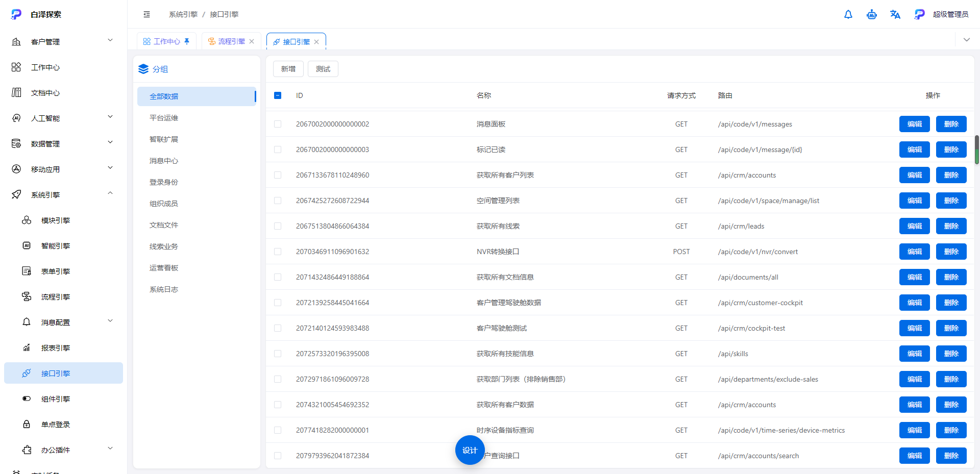Select the 消息中心 group

point(197,161)
